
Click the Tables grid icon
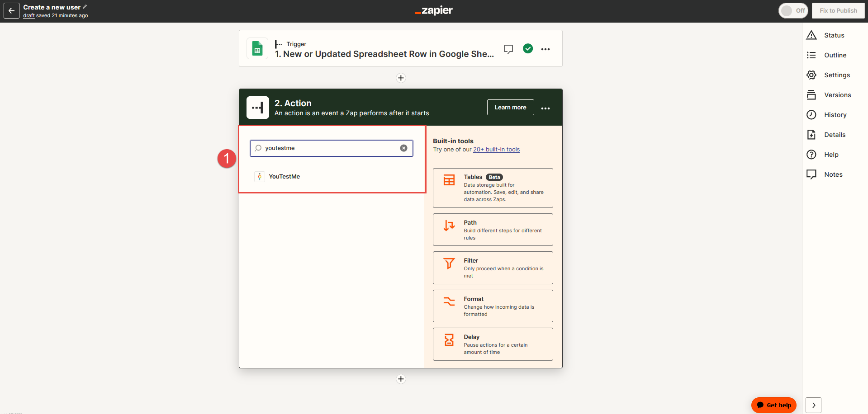pyautogui.click(x=449, y=180)
